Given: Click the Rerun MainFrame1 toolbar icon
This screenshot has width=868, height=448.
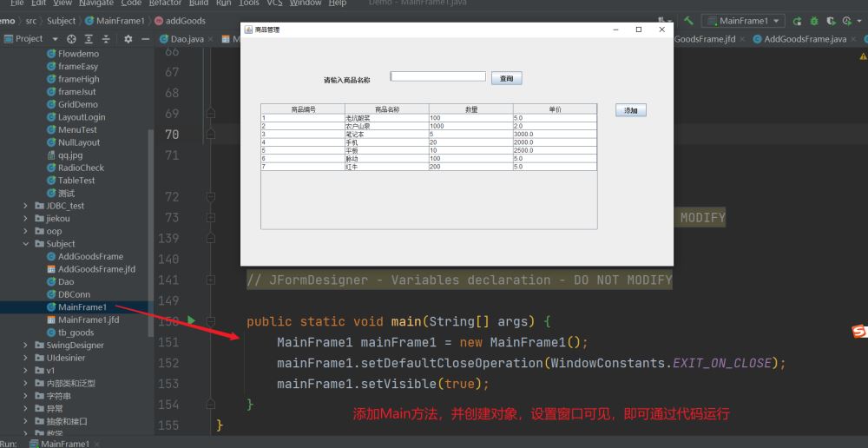Looking at the screenshot, I should 797,21.
